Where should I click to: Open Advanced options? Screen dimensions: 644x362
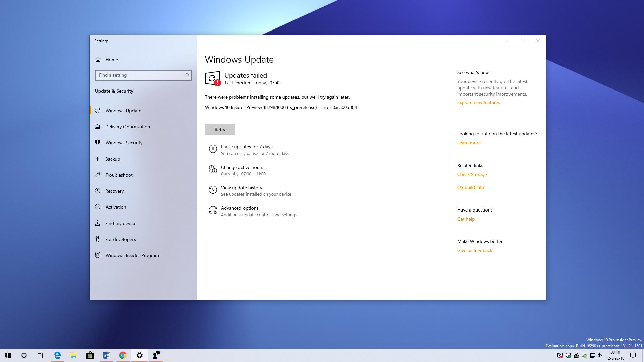pyautogui.click(x=239, y=208)
